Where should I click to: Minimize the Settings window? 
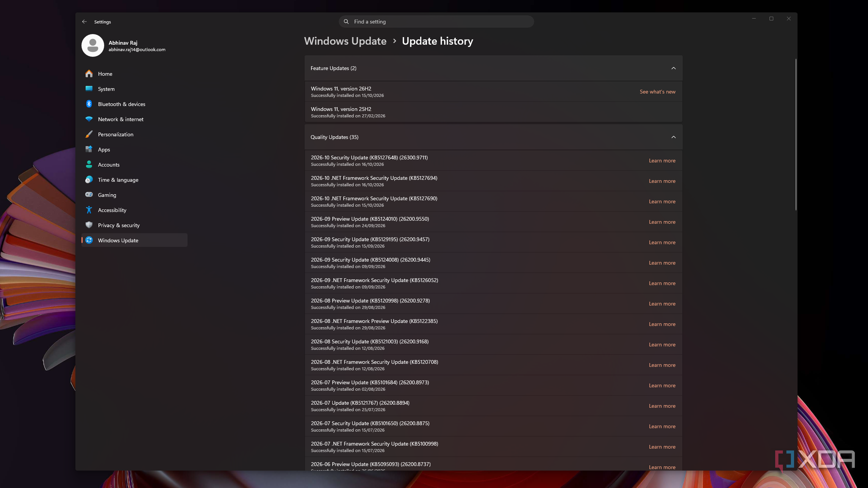(x=754, y=19)
